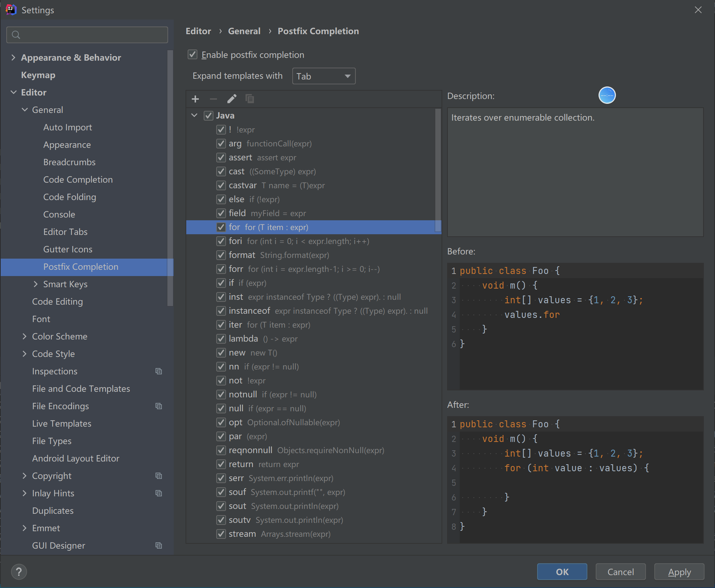Uncheck the stream template checkbox
The height and width of the screenshot is (588, 715).
click(221, 534)
